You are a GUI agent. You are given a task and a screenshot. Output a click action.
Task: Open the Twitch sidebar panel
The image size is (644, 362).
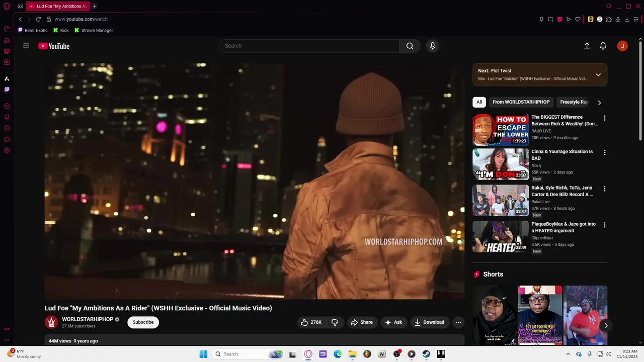tap(7, 89)
